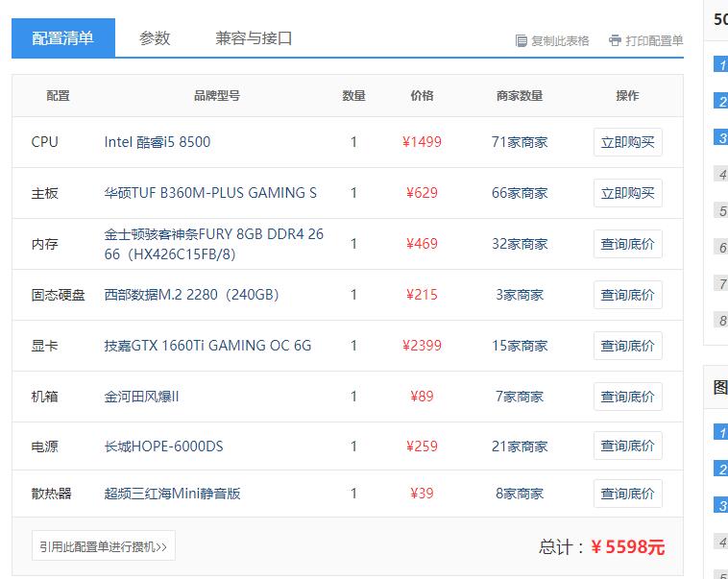Click the ¥2399 graphics card price
Screen dimensions: 728x579
422,346
